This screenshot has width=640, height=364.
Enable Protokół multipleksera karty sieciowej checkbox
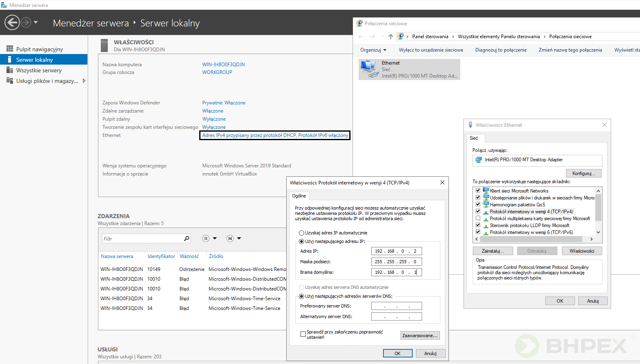click(478, 218)
